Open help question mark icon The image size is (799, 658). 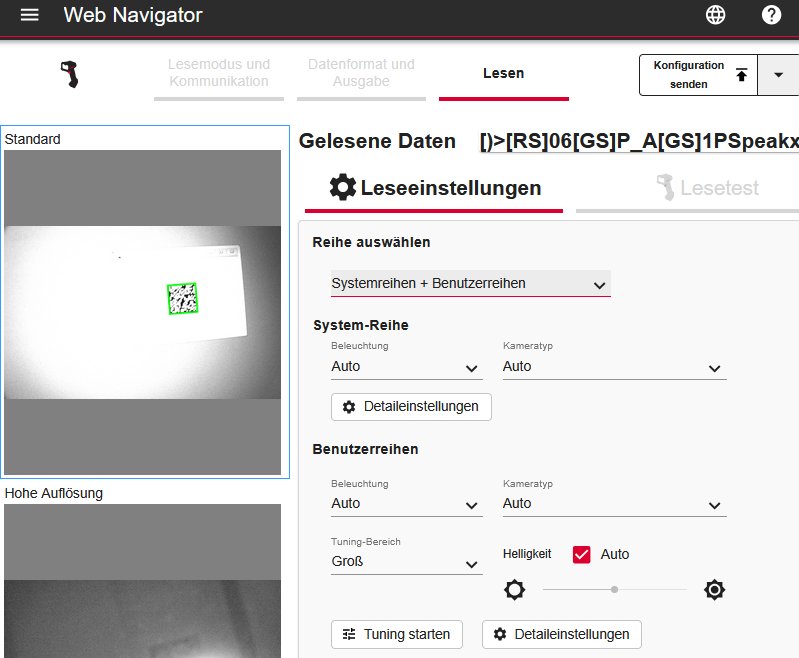pyautogui.click(x=771, y=15)
